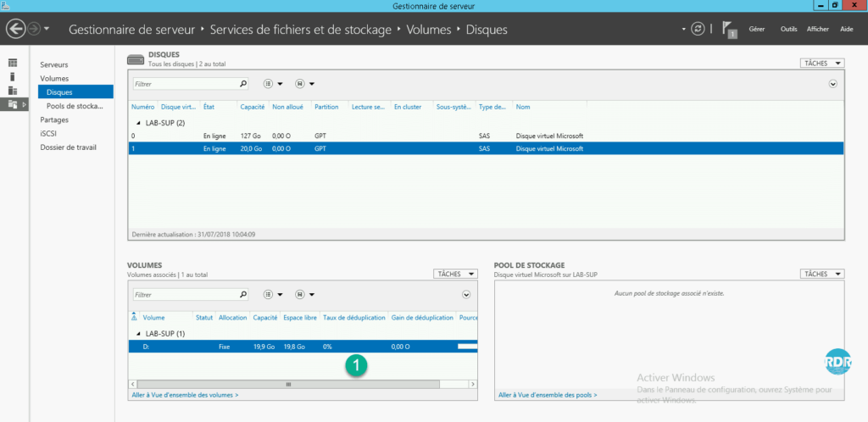Screen dimensions: 868x422
Task: Sort by the Volume column header
Action: click(x=154, y=318)
